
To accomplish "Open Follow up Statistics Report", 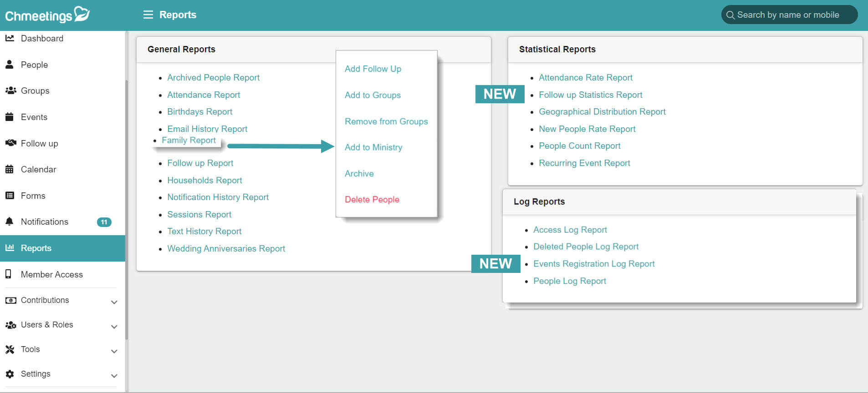I will 590,95.
